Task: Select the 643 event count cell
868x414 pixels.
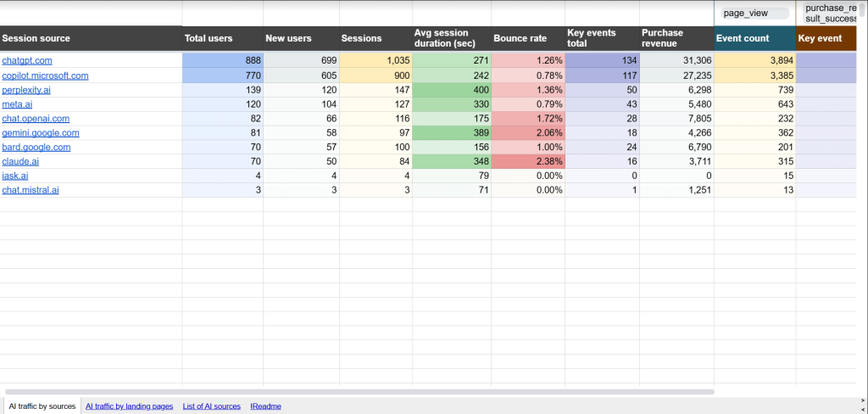Action: tap(755, 104)
